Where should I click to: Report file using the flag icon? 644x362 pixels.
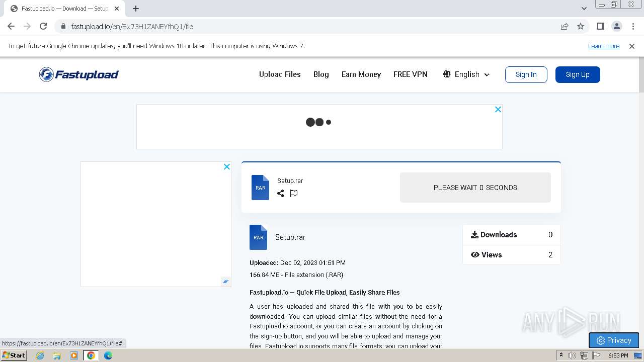(294, 193)
